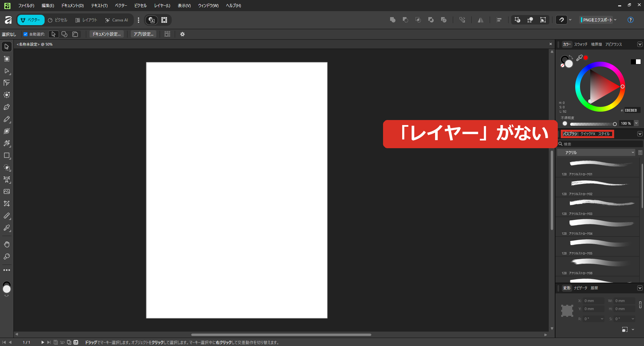Click the アプリ設定... button
The height and width of the screenshot is (346, 644).
pos(144,34)
